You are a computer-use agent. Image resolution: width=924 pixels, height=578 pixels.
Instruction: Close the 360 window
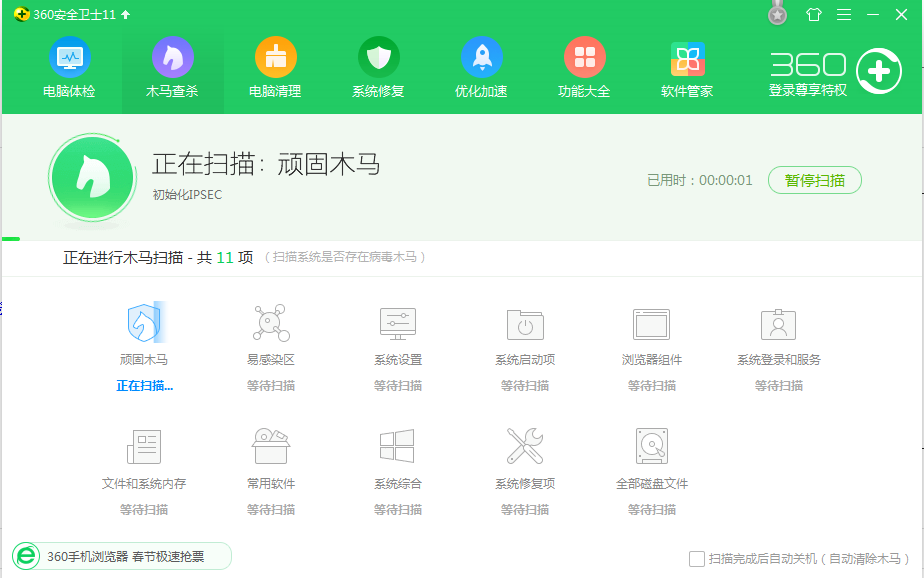902,15
